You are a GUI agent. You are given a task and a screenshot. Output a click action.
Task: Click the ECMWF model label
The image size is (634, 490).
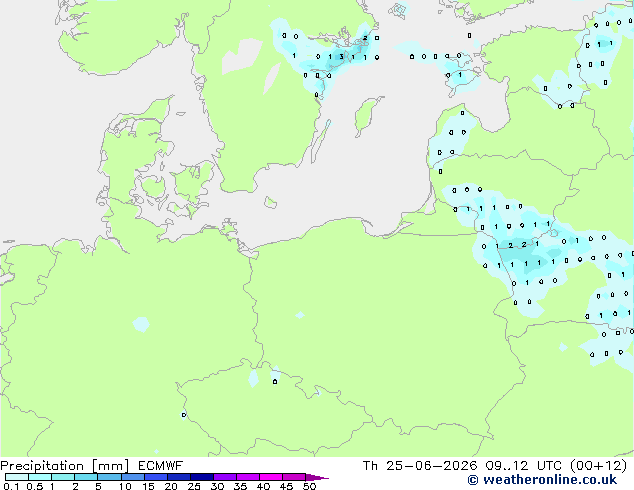point(161,466)
